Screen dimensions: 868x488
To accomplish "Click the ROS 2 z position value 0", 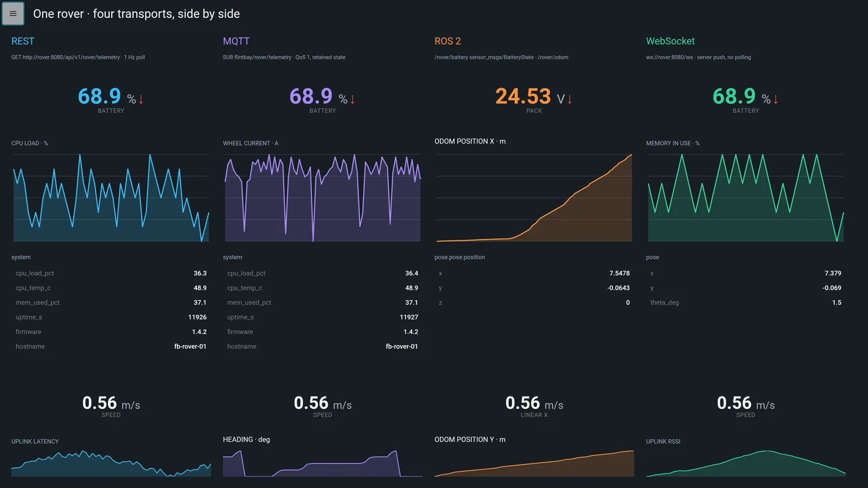I will pos(628,303).
